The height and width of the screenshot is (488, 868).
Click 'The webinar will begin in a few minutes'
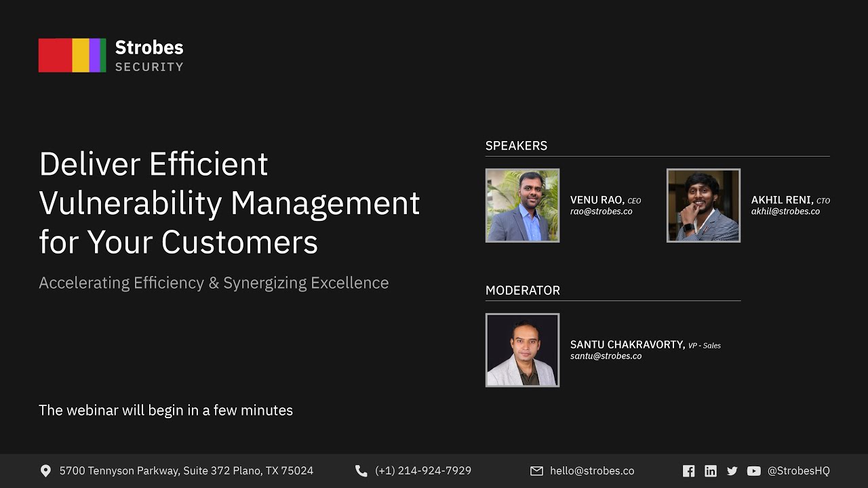click(165, 410)
